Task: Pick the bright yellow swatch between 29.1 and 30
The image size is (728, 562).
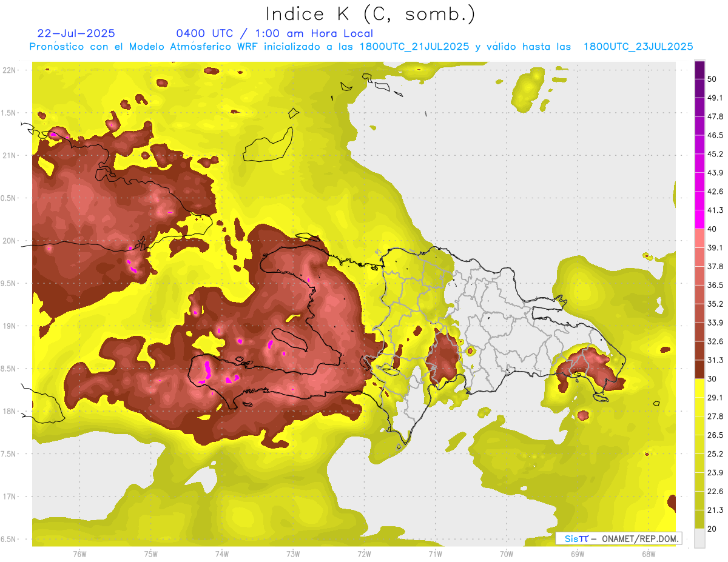Action: tap(699, 388)
